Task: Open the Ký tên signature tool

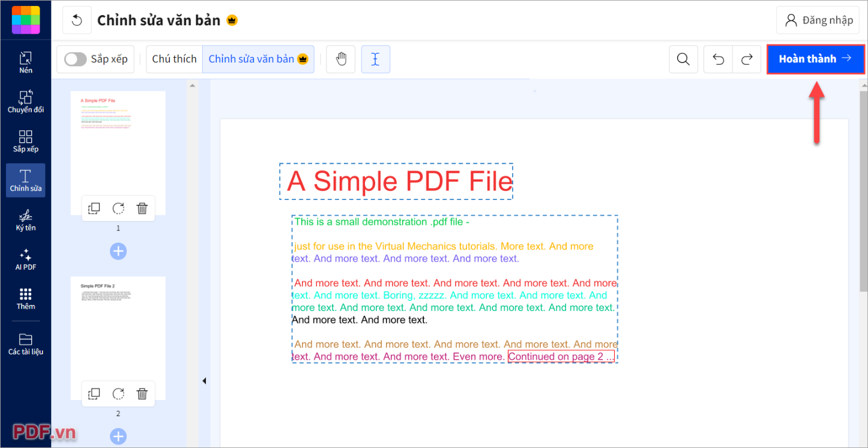Action: [26, 220]
